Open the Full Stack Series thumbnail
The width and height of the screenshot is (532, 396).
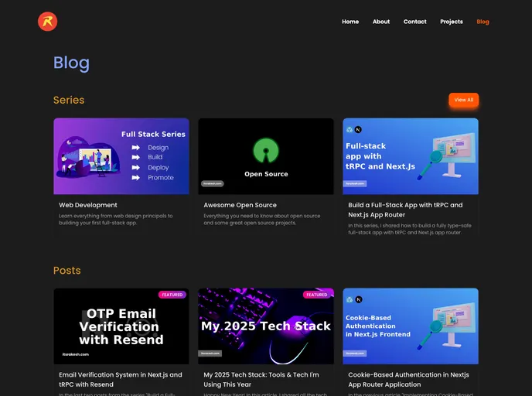121,156
